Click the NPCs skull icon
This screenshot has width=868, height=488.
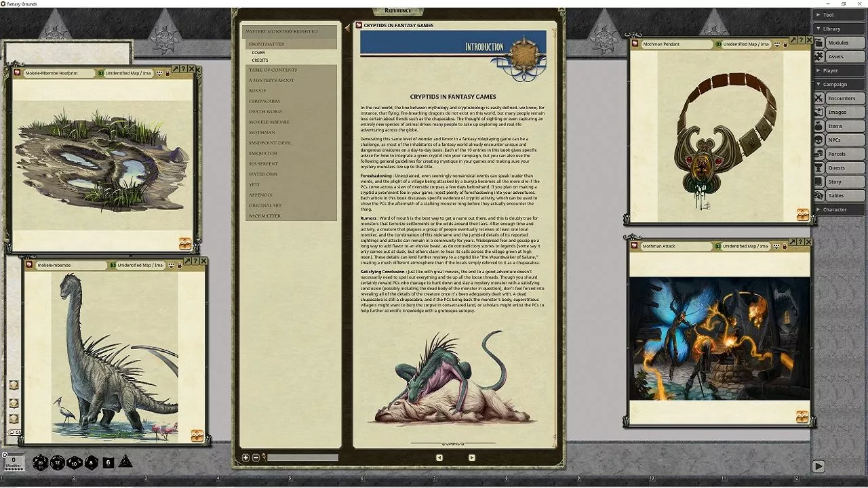[819, 140]
